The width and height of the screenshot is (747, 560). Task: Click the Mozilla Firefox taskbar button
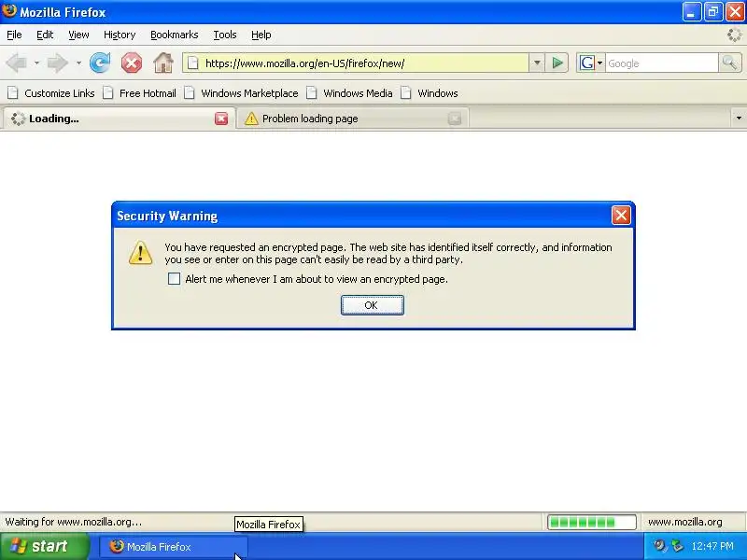[x=174, y=547]
